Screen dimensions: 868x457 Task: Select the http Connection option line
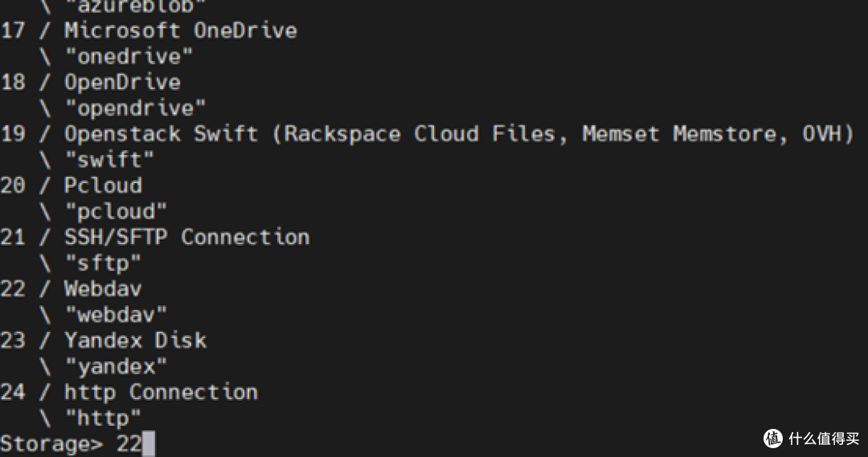point(161,393)
